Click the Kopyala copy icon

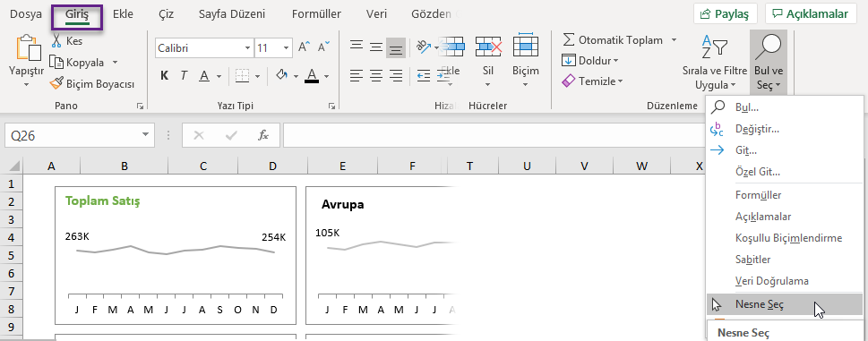[57, 62]
